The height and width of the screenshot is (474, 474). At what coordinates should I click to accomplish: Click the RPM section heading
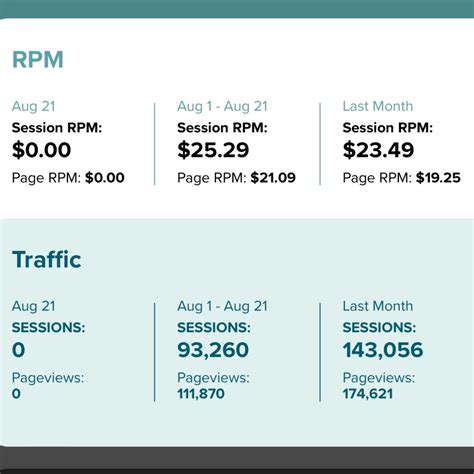38,60
